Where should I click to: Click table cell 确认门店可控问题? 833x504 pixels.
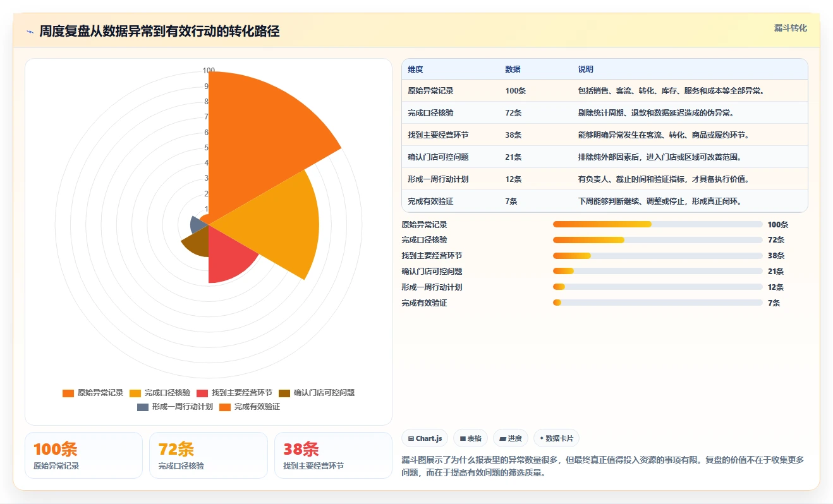438,157
